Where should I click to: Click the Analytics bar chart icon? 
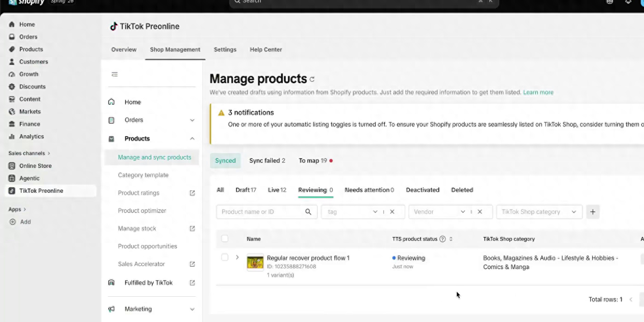[x=12, y=137]
